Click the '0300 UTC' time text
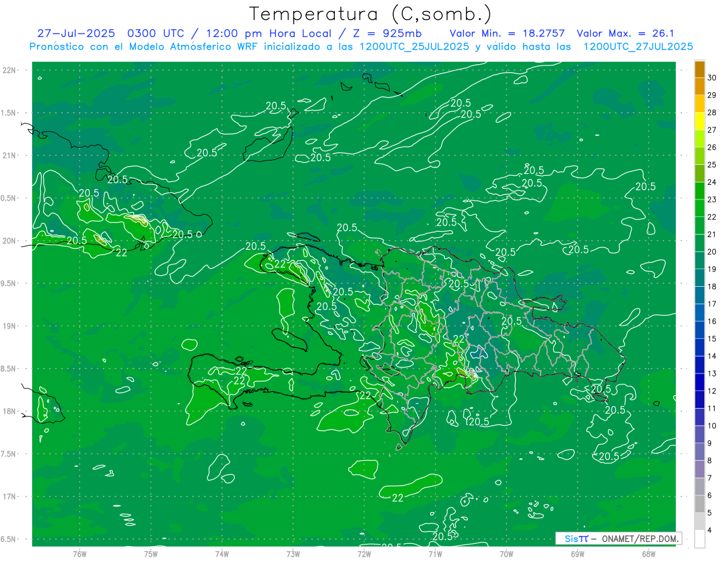The image size is (728, 562). point(157,33)
